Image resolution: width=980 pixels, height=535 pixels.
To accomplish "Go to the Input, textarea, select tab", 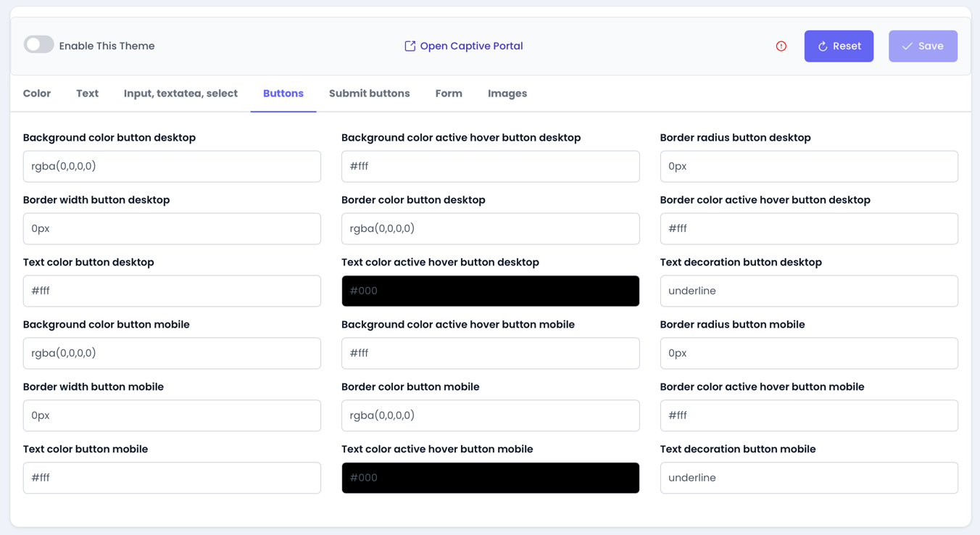I will pos(180,94).
